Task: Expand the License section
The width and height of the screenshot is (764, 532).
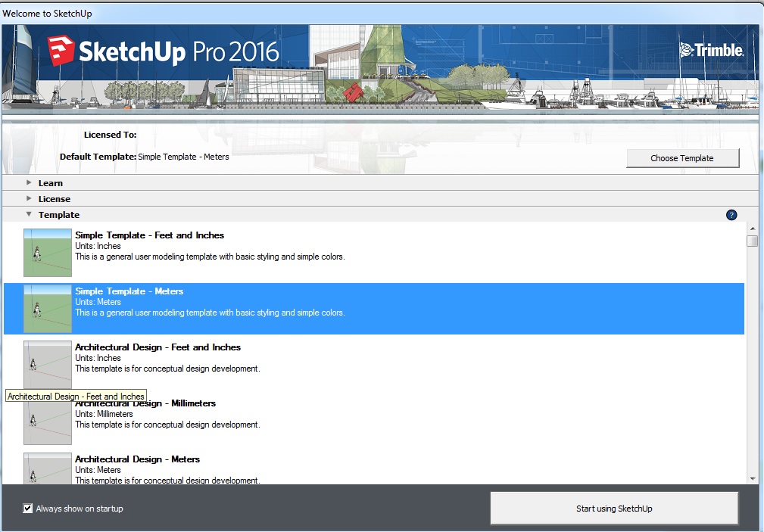Action: click(x=29, y=198)
